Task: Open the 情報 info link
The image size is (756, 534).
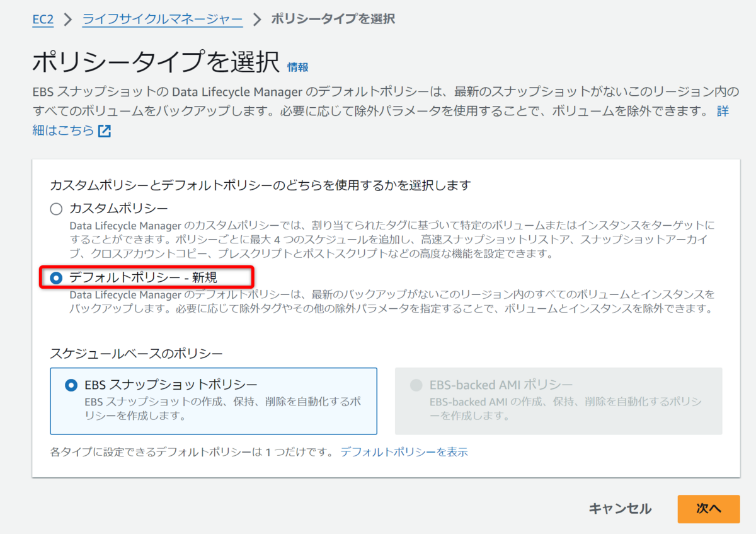Action: 298,67
